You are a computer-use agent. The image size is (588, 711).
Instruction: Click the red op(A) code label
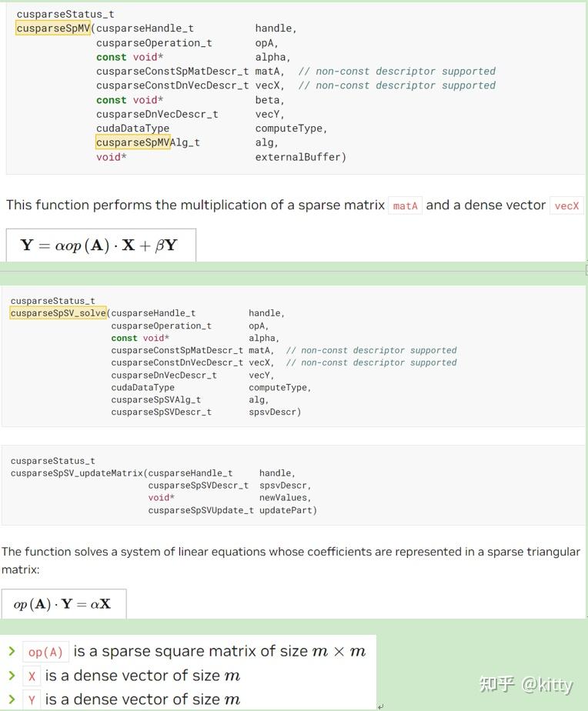coord(45,652)
